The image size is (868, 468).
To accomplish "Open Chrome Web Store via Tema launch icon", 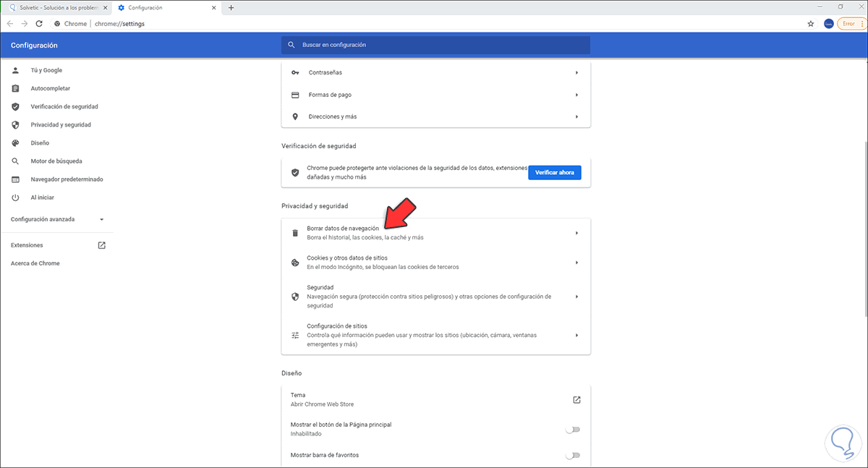I will [x=576, y=400].
